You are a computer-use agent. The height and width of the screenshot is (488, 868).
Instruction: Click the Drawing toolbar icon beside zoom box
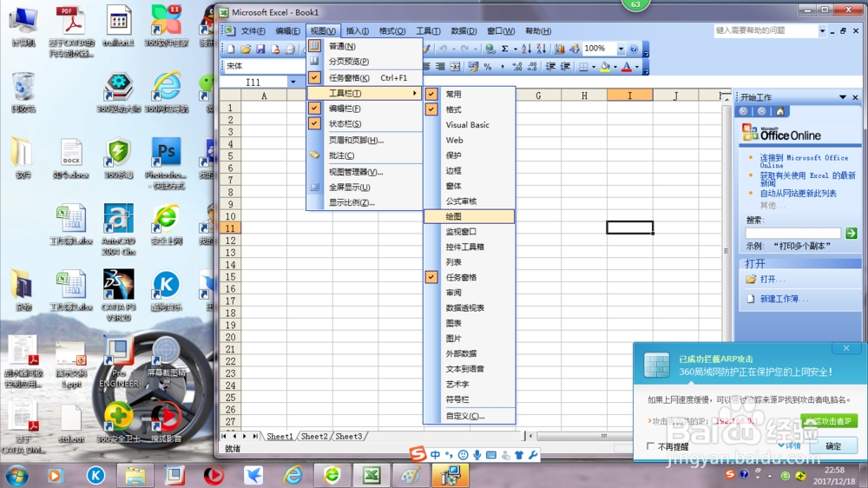[x=574, y=49]
